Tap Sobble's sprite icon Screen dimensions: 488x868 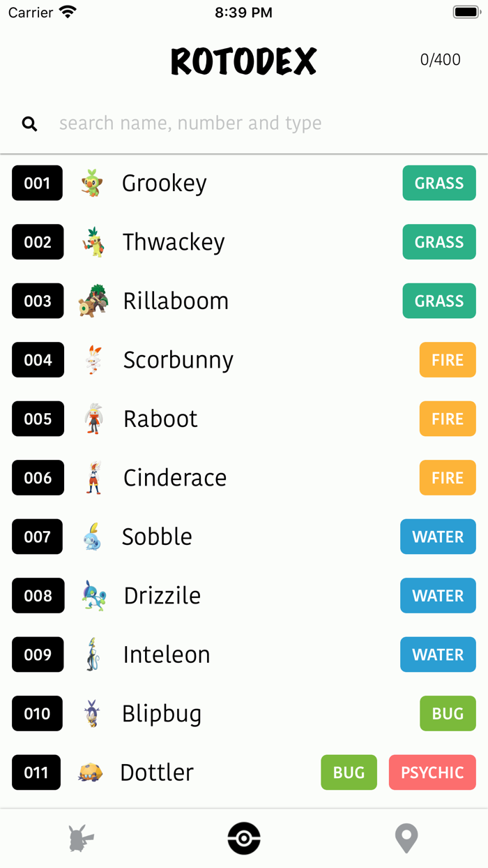pyautogui.click(x=94, y=537)
